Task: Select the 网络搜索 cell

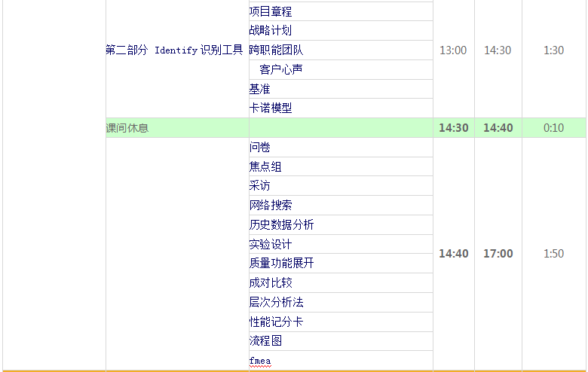Action: [x=341, y=206]
